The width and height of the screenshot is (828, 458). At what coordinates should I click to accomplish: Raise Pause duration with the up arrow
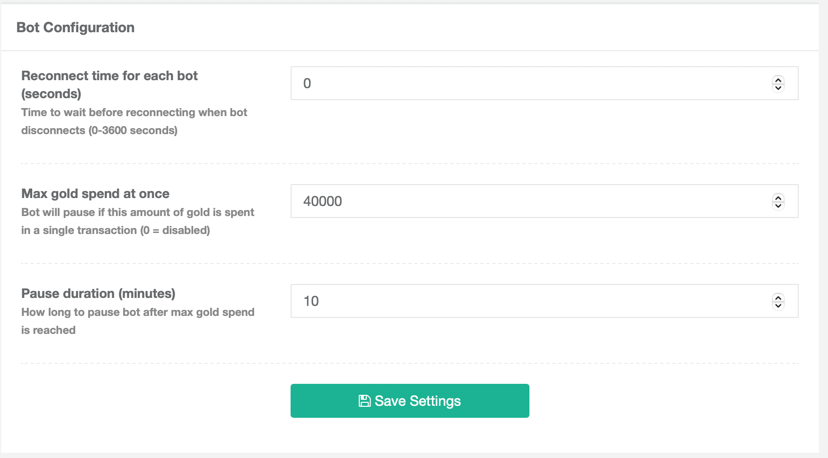point(778,297)
